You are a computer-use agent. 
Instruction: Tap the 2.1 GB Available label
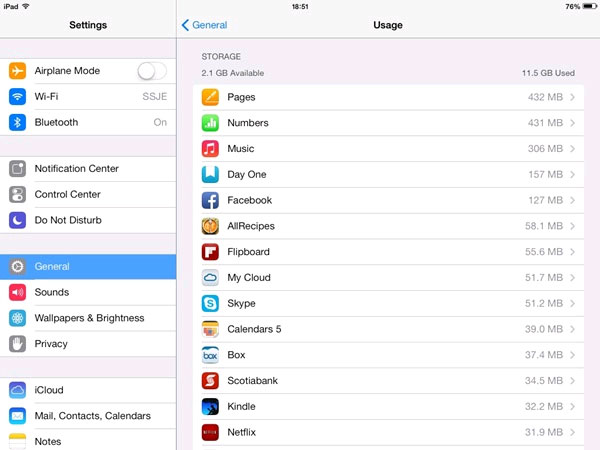[x=233, y=73]
